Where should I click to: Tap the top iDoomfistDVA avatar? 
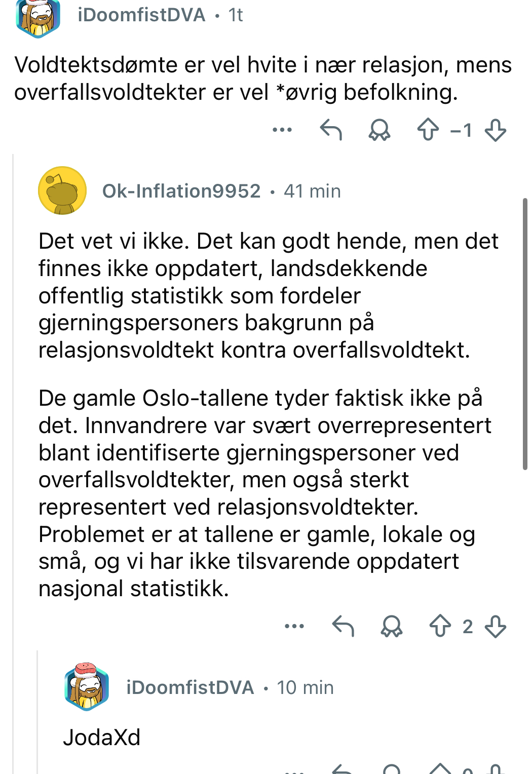pos(38,18)
